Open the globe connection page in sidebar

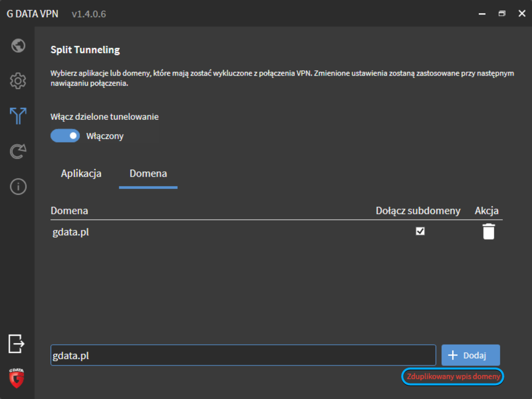click(18, 45)
